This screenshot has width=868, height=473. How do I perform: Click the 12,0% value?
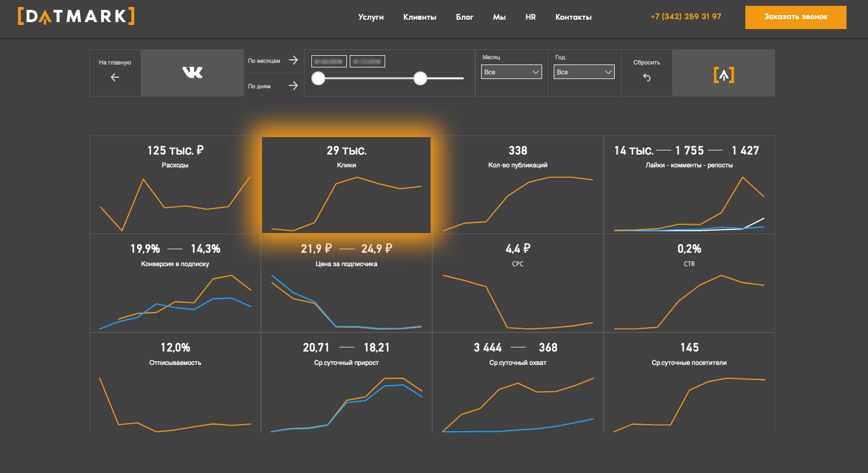point(175,347)
